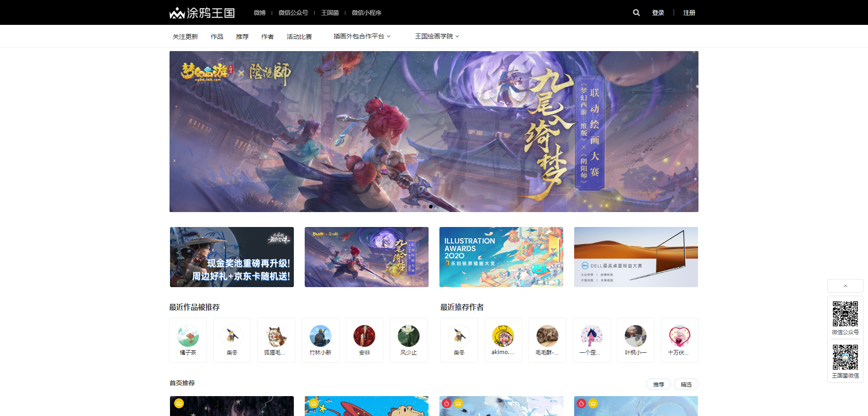The height and width of the screenshot is (416, 868).
Task: Open the 微信公众号 QR code in the sidebar
Action: 845,314
